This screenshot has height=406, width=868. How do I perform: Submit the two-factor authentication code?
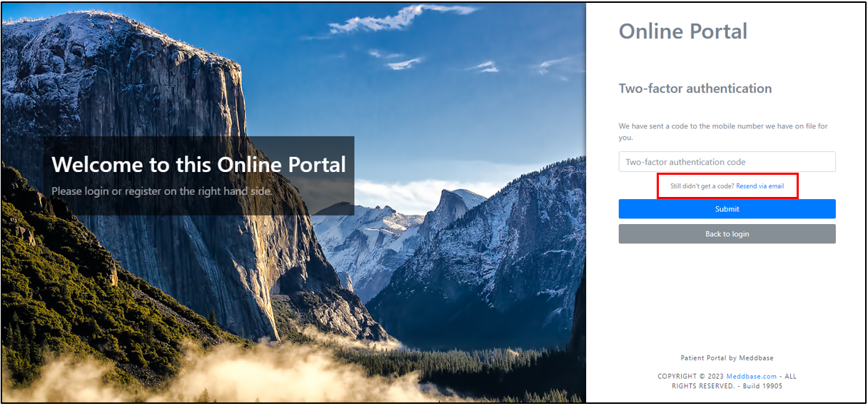pos(727,209)
